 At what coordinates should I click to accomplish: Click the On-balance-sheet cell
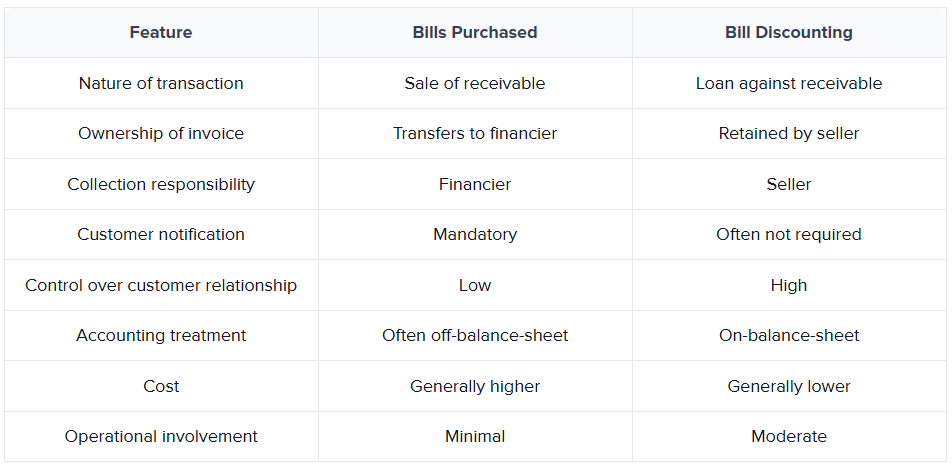789,336
